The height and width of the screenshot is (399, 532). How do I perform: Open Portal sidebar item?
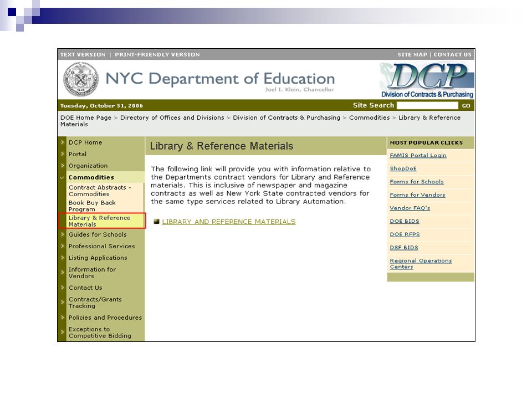click(78, 154)
